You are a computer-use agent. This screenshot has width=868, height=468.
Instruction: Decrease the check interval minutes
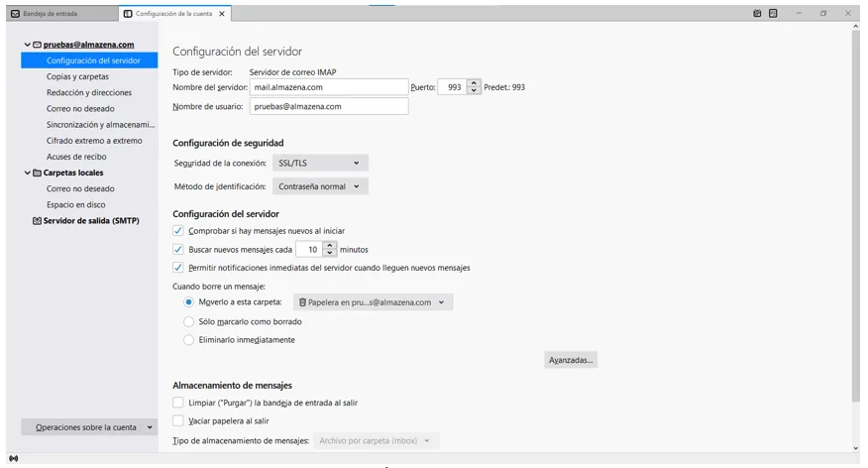[330, 253]
